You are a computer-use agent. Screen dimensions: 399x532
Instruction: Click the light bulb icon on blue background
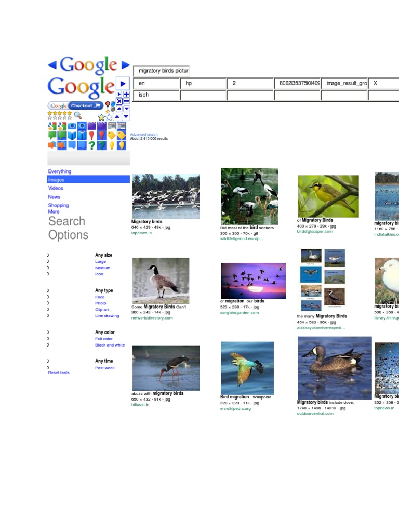122,145
